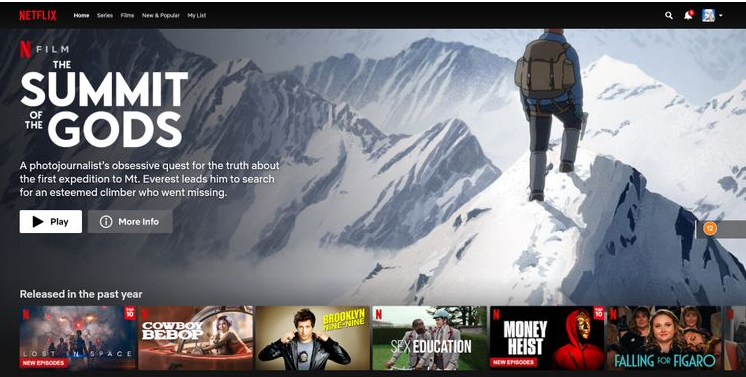This screenshot has width=746, height=377.
Task: Open the Films menu item
Action: coord(127,15)
